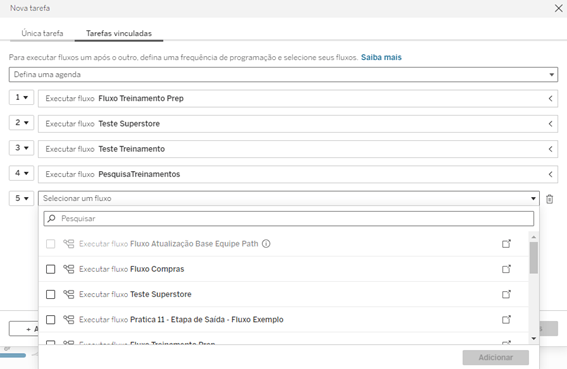This screenshot has height=369, width=567.
Task: Check the Fluxo Compras checkbox
Action: pos(51,269)
